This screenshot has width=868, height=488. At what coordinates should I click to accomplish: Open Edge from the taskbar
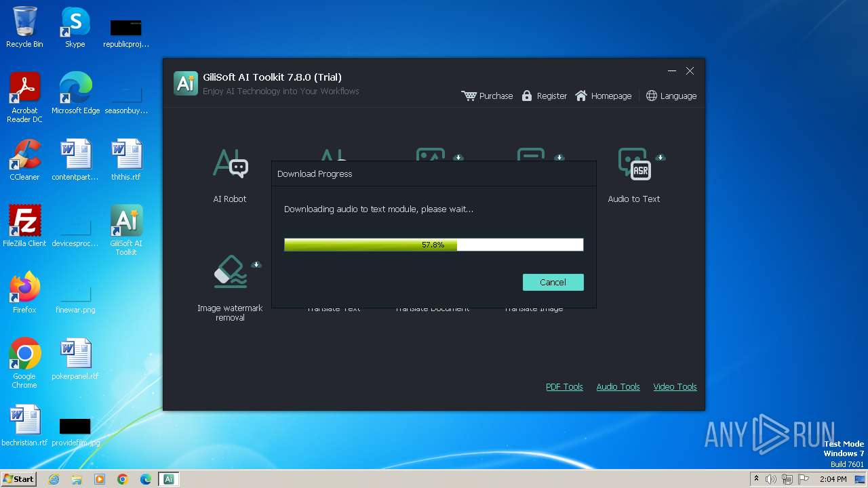(x=146, y=479)
